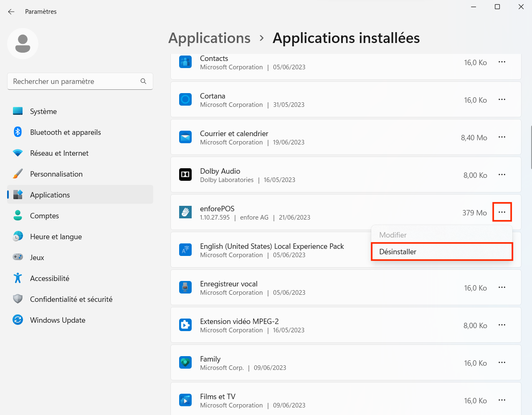Click the Cortana app icon
Screen dimensions: 532x415
coord(185,99)
